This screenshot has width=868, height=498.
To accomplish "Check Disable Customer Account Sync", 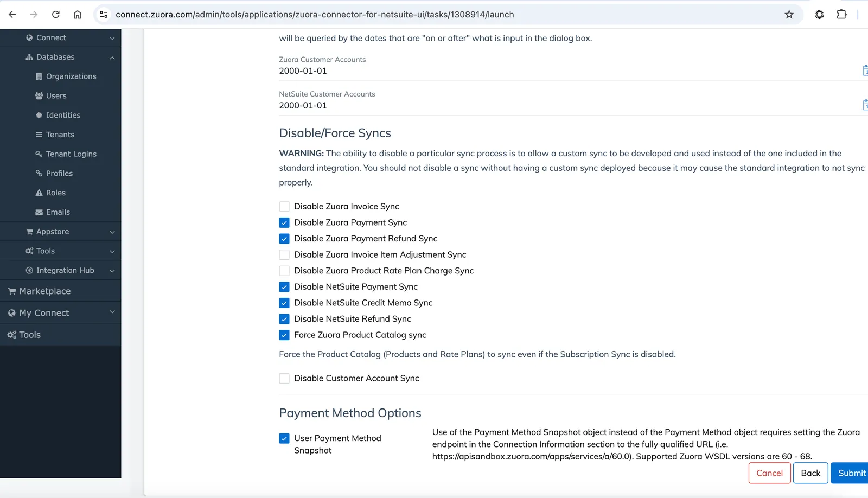I will pyautogui.click(x=284, y=379).
